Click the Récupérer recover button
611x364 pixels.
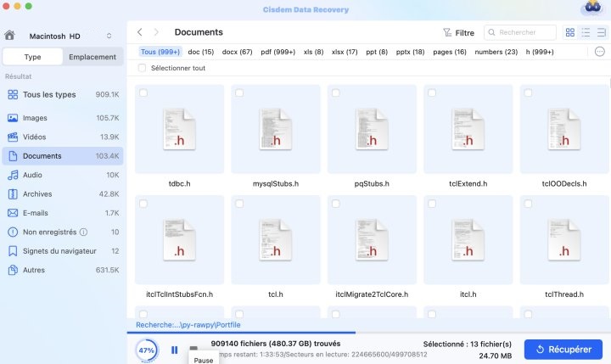coord(563,350)
